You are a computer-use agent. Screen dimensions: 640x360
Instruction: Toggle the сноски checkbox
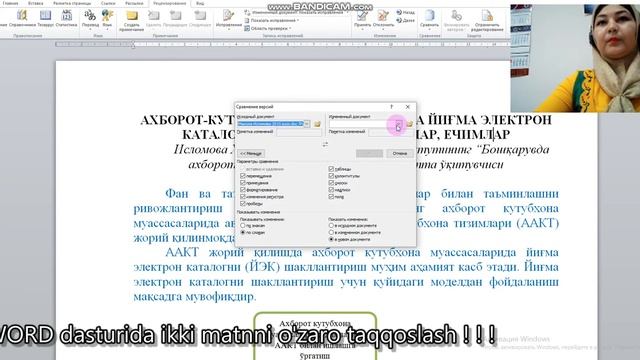click(x=331, y=183)
